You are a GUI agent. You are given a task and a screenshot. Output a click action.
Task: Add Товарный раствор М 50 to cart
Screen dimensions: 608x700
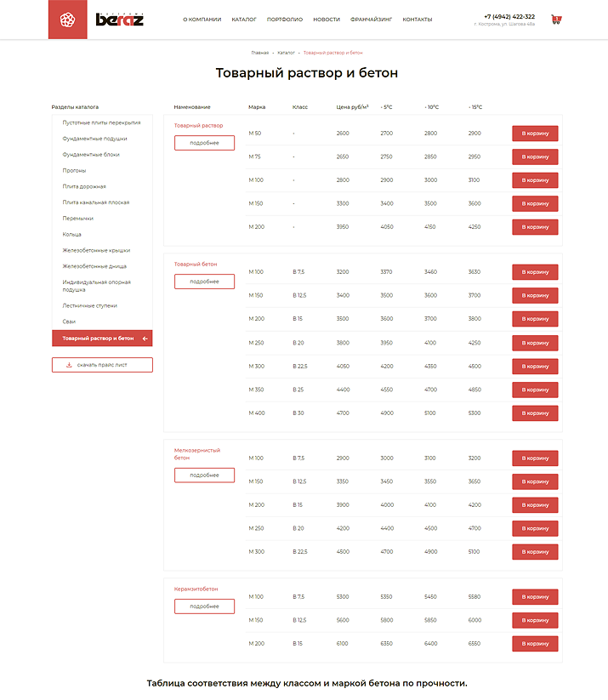point(535,134)
